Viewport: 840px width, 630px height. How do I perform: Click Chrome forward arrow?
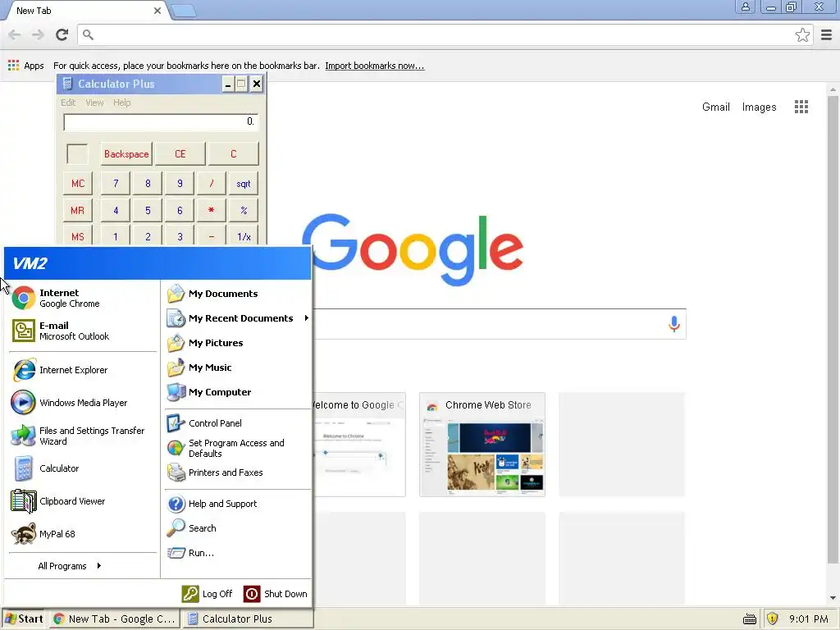38,34
